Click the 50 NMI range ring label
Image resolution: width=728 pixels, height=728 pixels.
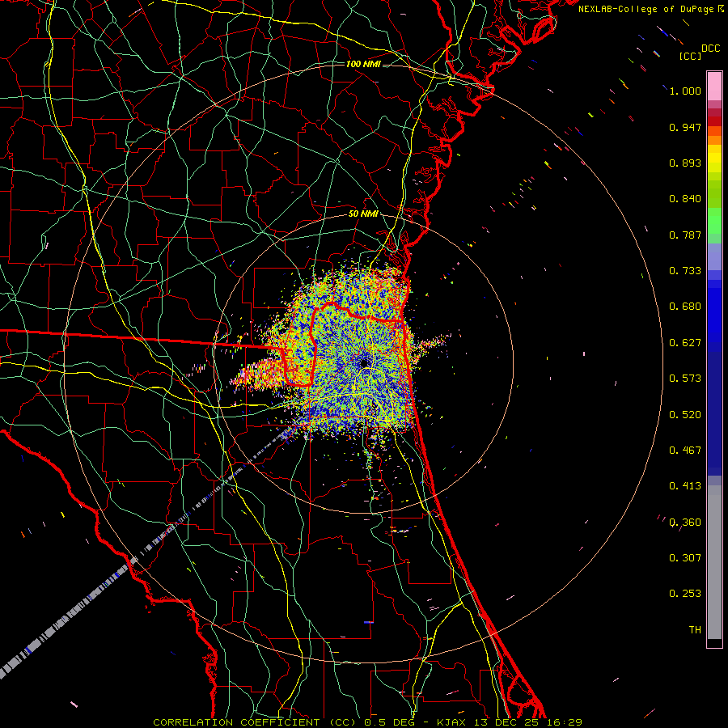click(x=363, y=214)
